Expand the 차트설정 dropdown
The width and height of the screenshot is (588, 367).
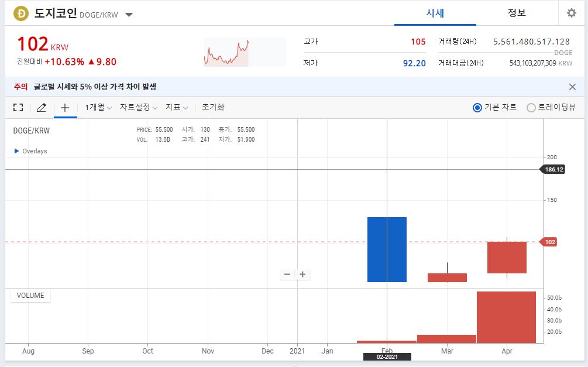coord(139,107)
